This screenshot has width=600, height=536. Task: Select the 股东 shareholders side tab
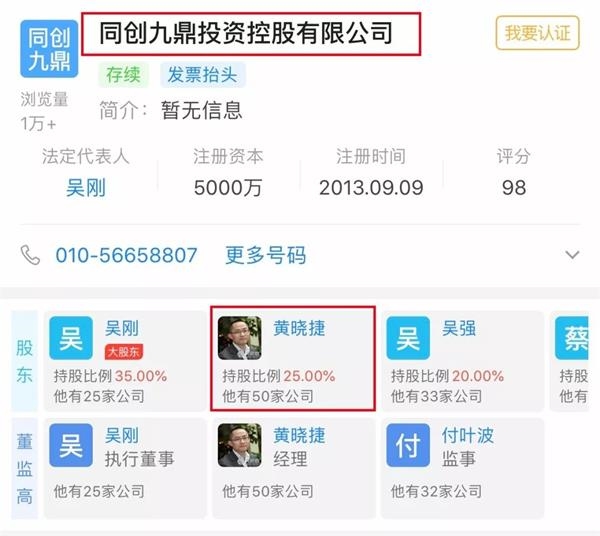coord(24,361)
